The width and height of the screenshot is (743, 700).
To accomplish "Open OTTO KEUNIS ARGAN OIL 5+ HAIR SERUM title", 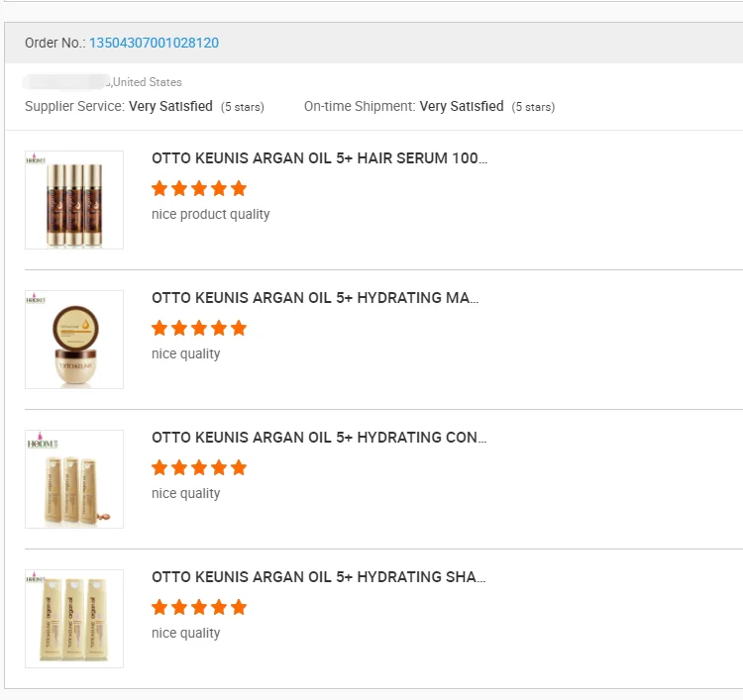I will (319, 158).
